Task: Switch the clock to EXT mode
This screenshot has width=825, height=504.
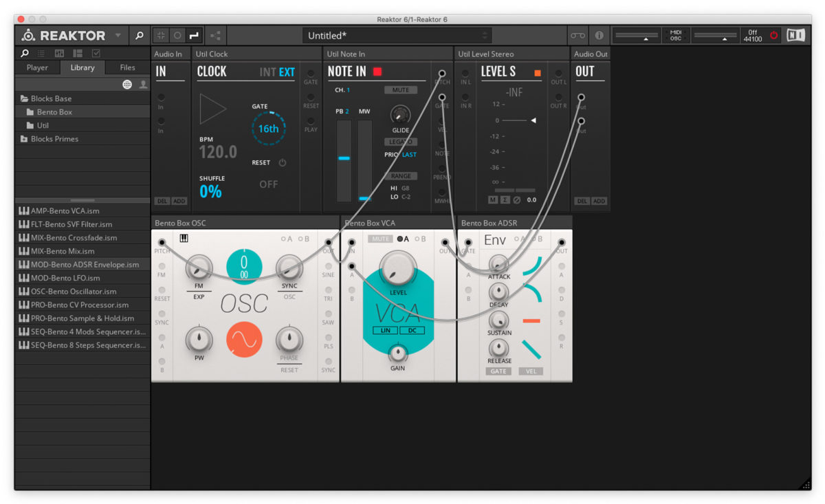Action: (287, 72)
